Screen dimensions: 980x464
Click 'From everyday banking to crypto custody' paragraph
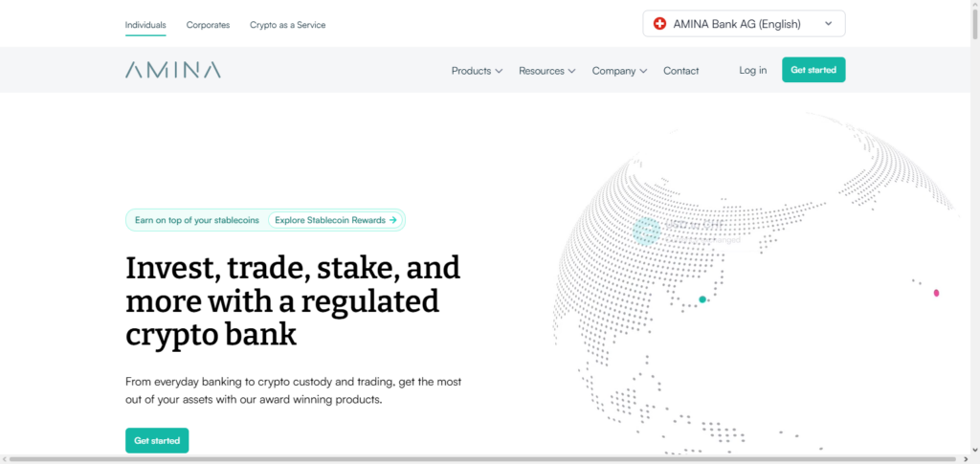coord(293,390)
